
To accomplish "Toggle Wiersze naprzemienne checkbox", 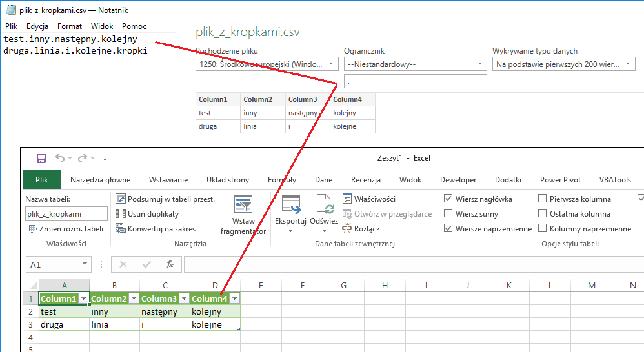I will pyautogui.click(x=448, y=228).
